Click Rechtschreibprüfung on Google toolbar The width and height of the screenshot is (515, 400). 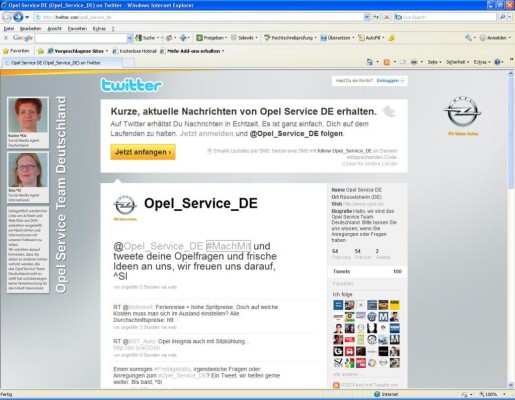coord(289,38)
